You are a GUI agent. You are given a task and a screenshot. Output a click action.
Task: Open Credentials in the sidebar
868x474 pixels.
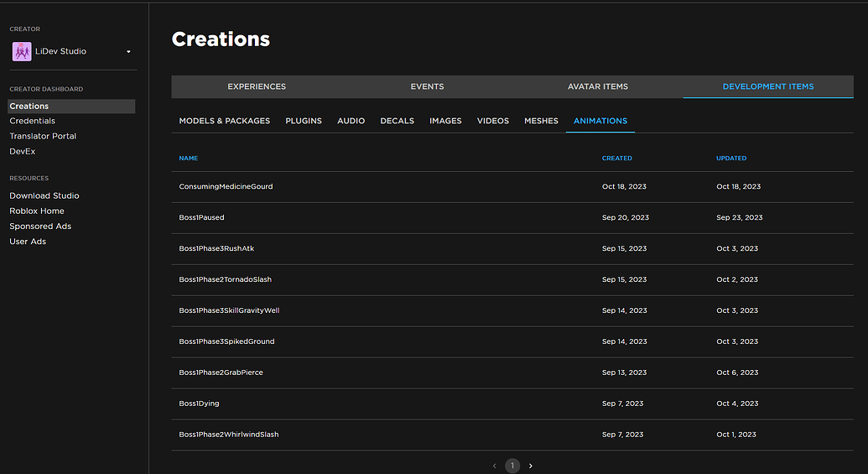[x=32, y=121]
